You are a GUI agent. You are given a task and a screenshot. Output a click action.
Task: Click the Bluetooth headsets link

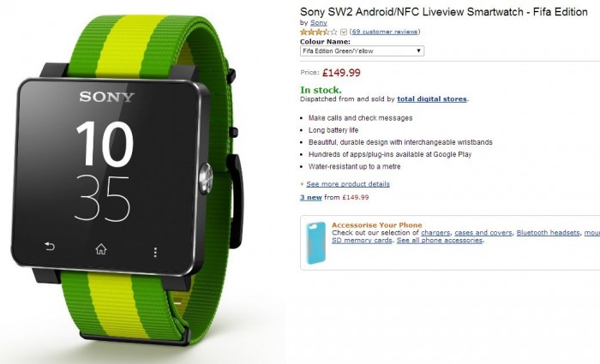pyautogui.click(x=548, y=233)
